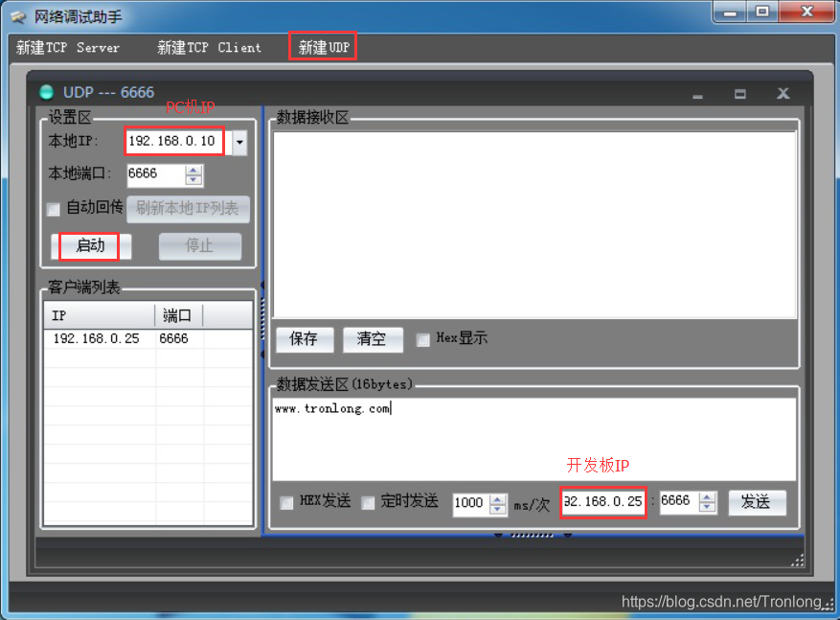
Task: Close the 网络调试助手 main window
Action: (x=807, y=11)
